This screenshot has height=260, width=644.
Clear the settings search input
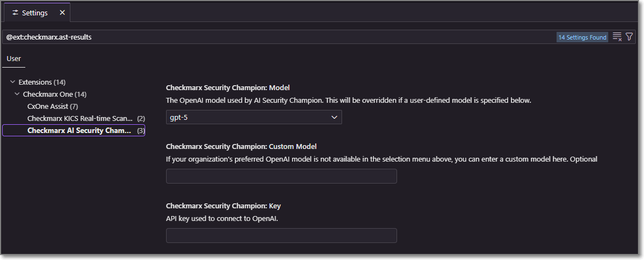click(617, 37)
